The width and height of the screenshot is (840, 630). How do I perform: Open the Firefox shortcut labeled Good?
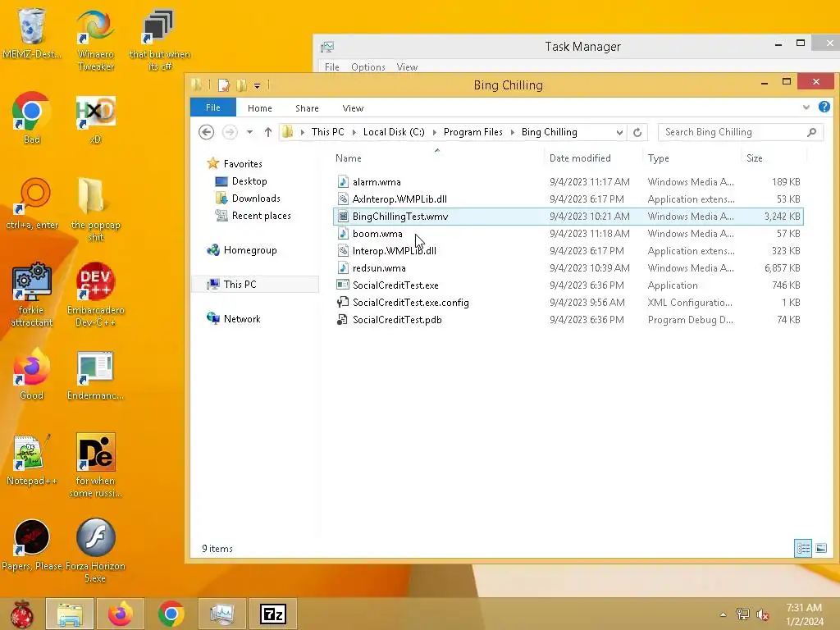pos(32,374)
